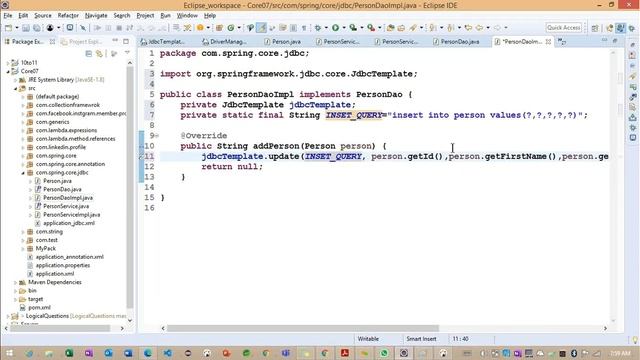This screenshot has height=360, width=640.
Task: Open the Project menu
Action: coord(145,16)
